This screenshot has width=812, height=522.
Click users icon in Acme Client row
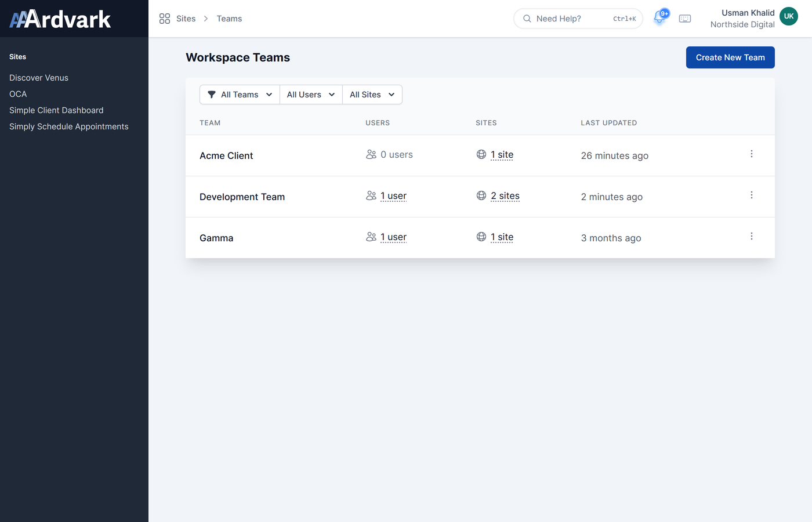[x=371, y=154]
